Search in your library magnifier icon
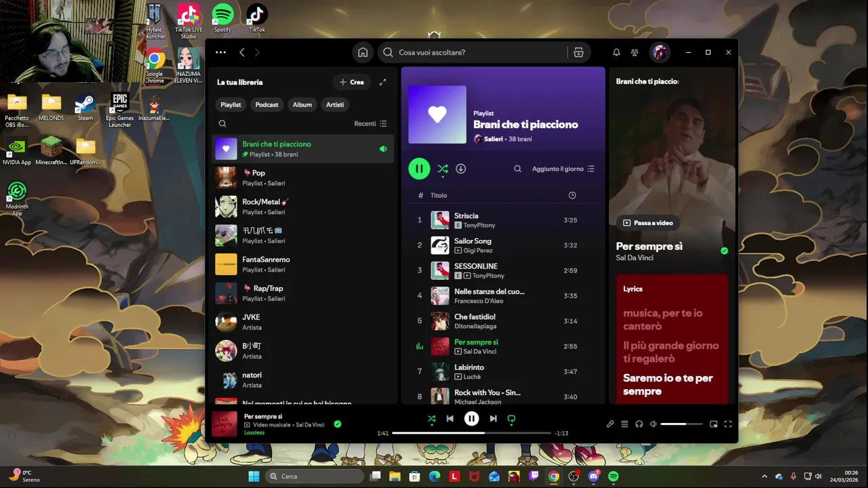The height and width of the screenshot is (488, 868). tap(222, 123)
